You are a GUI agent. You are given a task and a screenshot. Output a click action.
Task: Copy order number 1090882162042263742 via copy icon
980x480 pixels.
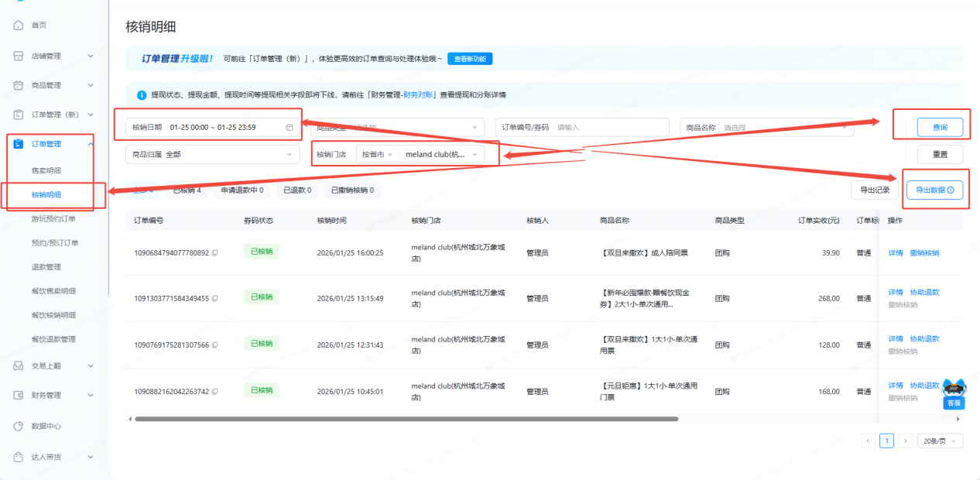(215, 392)
